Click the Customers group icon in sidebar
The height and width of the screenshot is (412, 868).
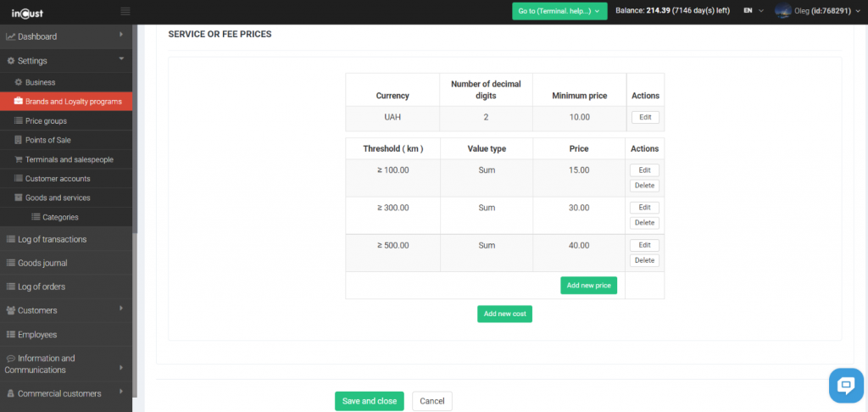click(x=11, y=310)
